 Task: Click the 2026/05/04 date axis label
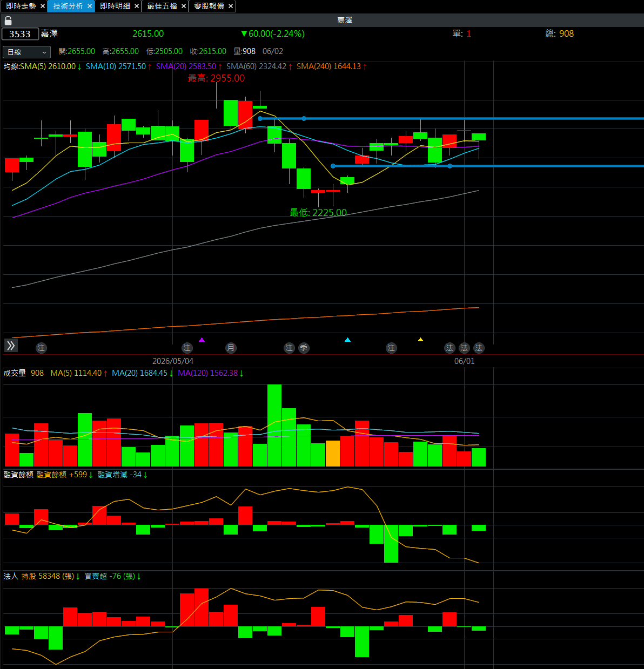pos(173,361)
